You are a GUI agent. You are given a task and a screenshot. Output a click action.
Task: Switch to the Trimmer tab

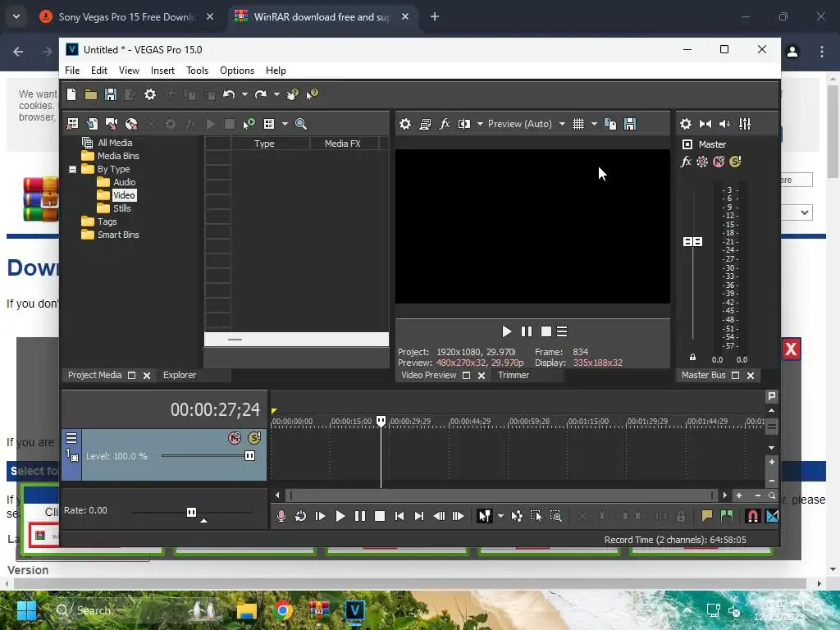point(514,375)
